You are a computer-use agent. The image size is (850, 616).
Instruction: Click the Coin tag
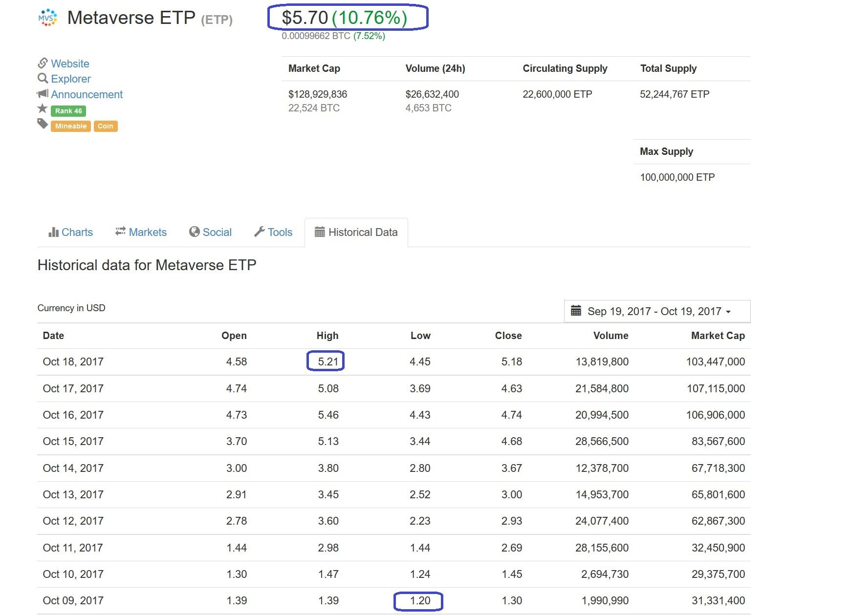point(105,126)
